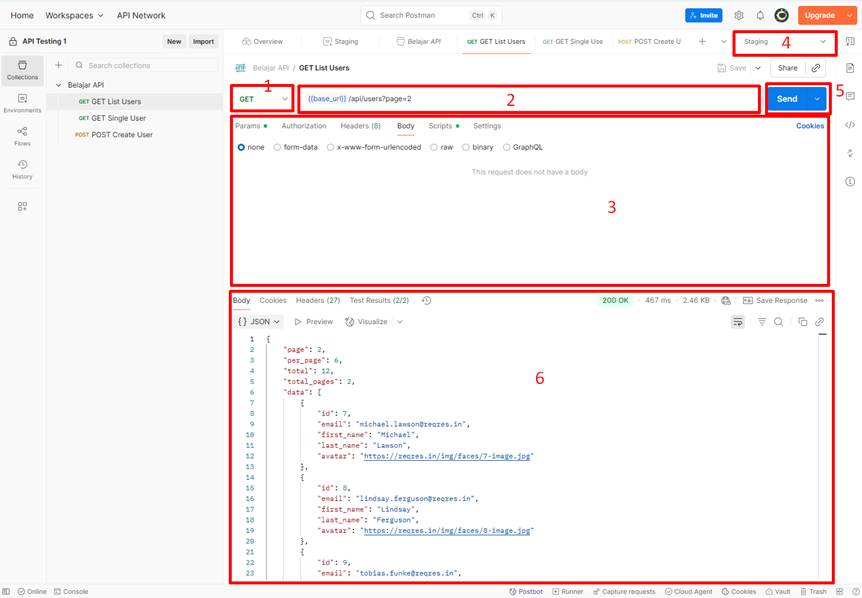Open the JSON format dropdown

[259, 322]
